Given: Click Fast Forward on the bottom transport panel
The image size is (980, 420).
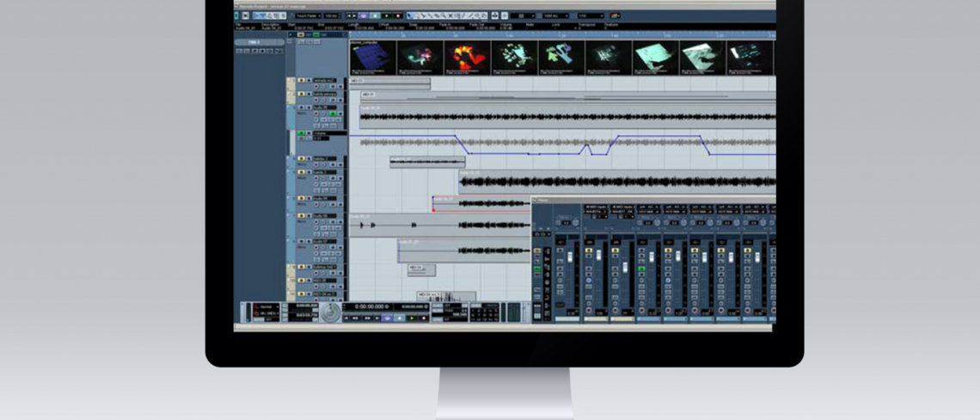Looking at the screenshot, I should tap(368, 318).
